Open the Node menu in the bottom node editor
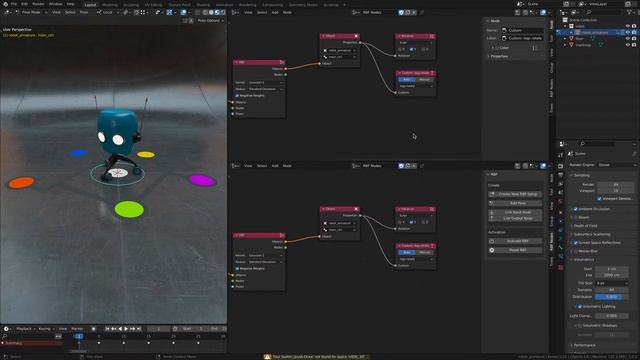 click(287, 166)
